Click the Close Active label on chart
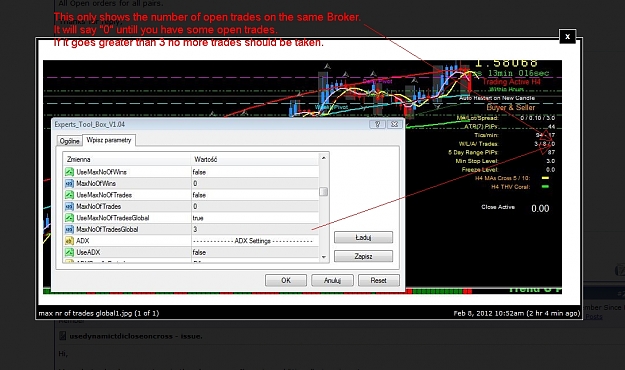This screenshot has height=370, width=625. point(498,207)
